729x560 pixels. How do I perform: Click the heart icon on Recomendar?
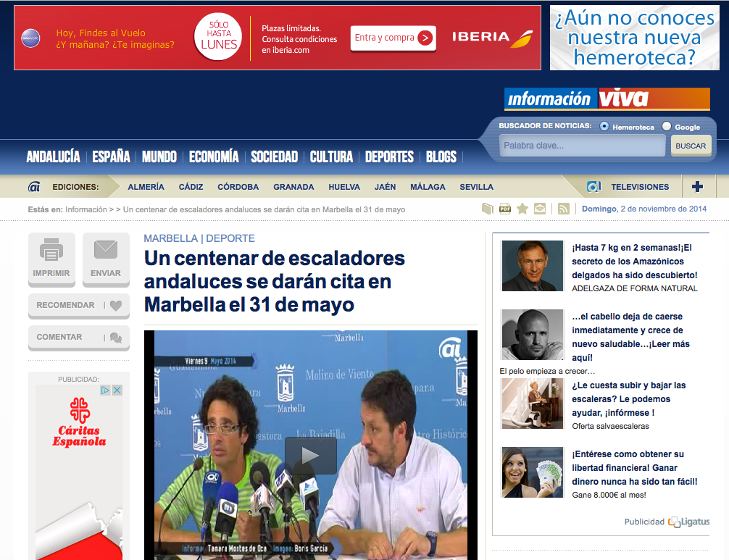point(116,306)
